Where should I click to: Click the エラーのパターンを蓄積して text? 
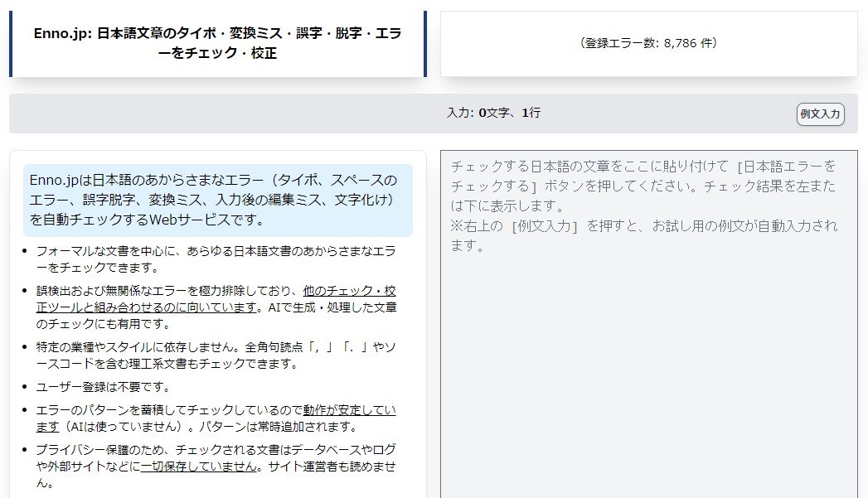coord(111,410)
